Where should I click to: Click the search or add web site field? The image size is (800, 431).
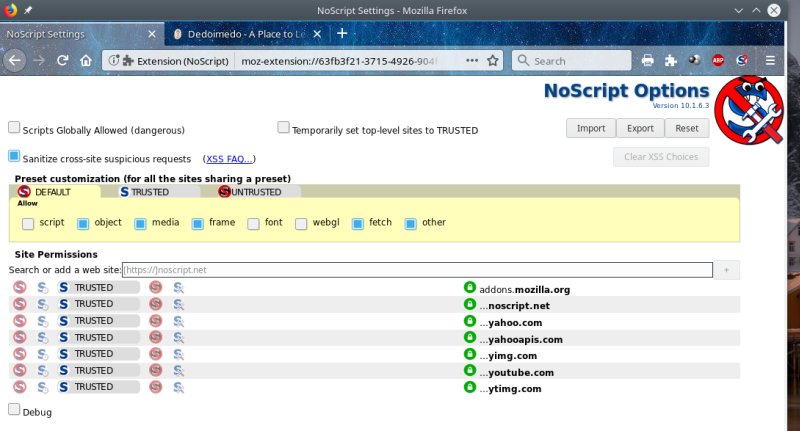(417, 270)
